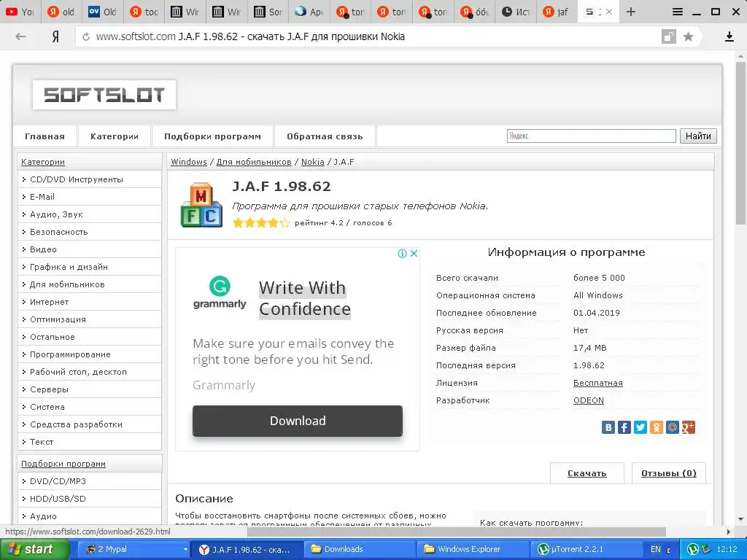The height and width of the screenshot is (560, 747).
Task: Click the horizontal scrollbar right arrow
Action: [729, 532]
